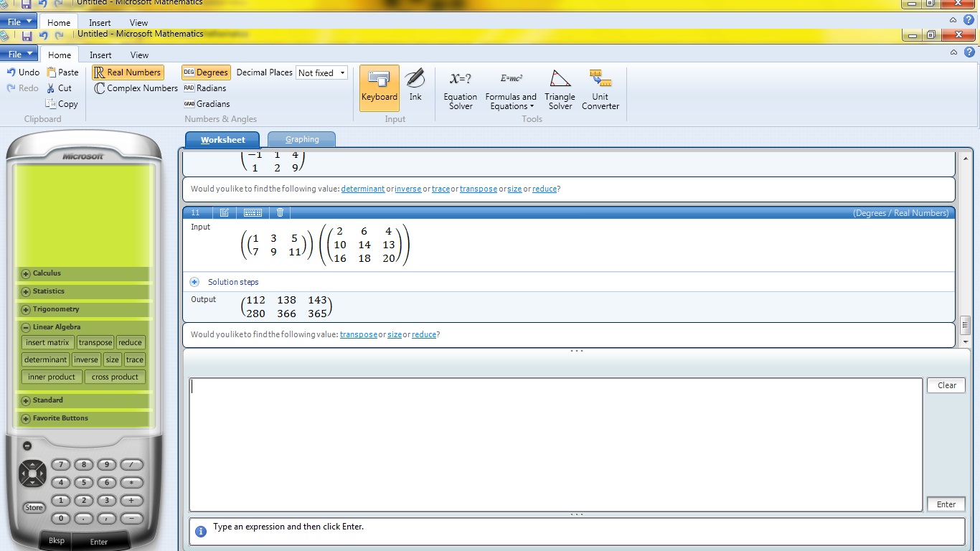Click the trace suggestion link

440,189
